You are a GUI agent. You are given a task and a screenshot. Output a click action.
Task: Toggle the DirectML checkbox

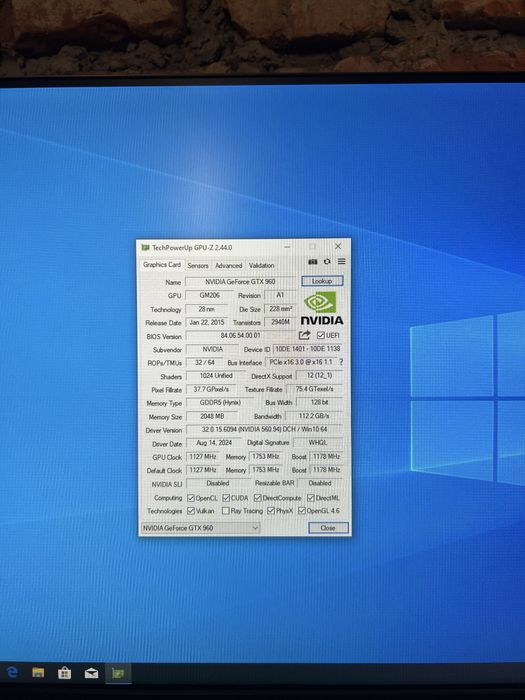pyautogui.click(x=311, y=498)
